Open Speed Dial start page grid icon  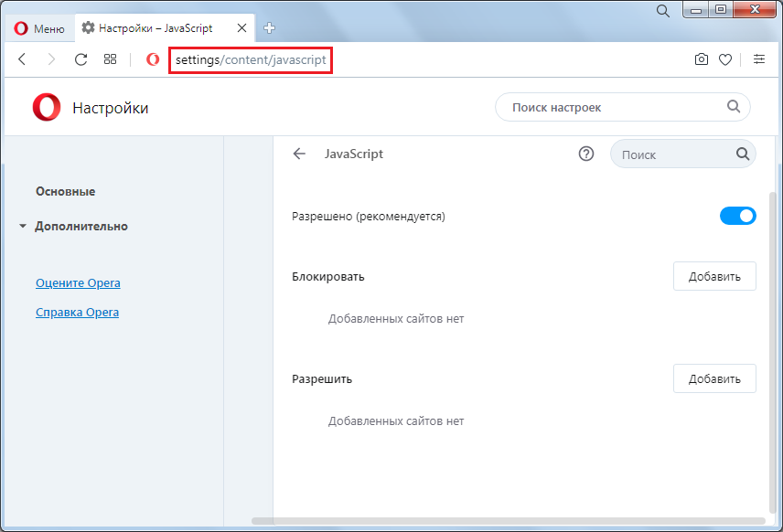click(110, 59)
